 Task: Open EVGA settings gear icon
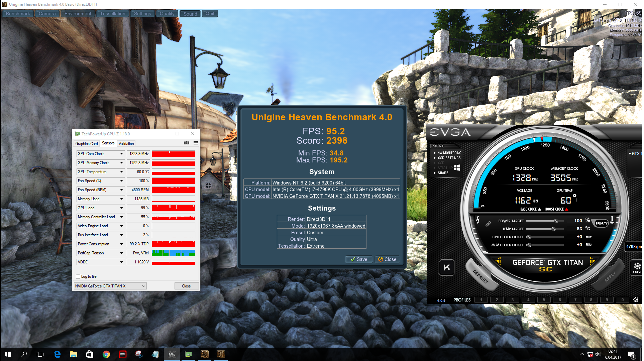tap(636, 300)
